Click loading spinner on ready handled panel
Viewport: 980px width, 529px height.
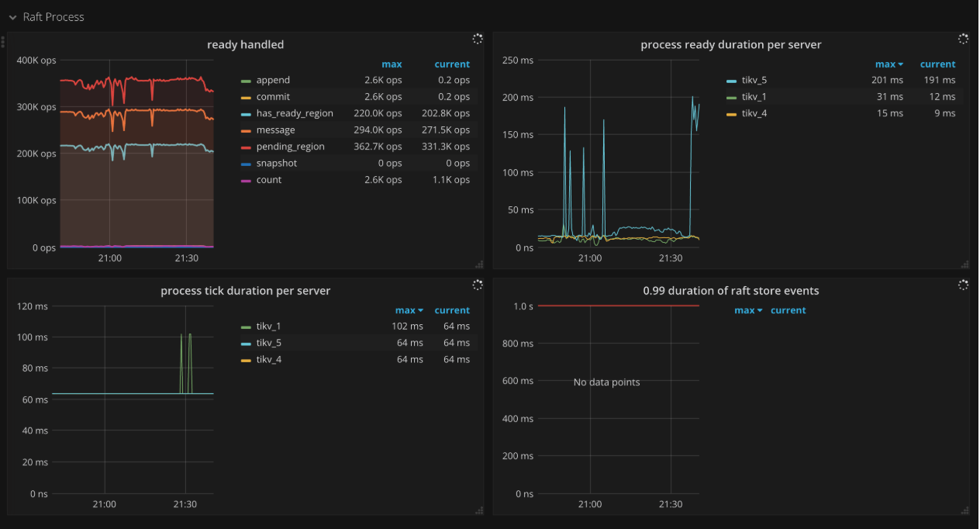click(x=478, y=39)
